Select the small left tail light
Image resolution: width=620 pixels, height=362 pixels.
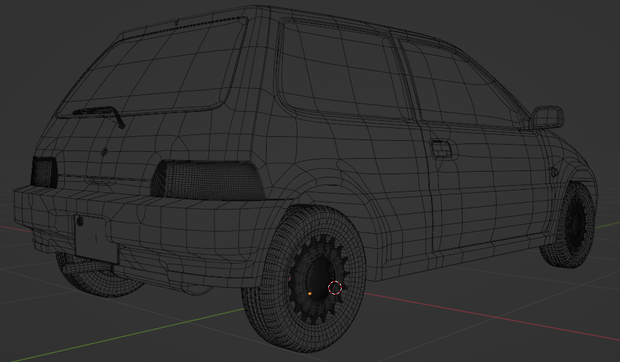pos(44,172)
